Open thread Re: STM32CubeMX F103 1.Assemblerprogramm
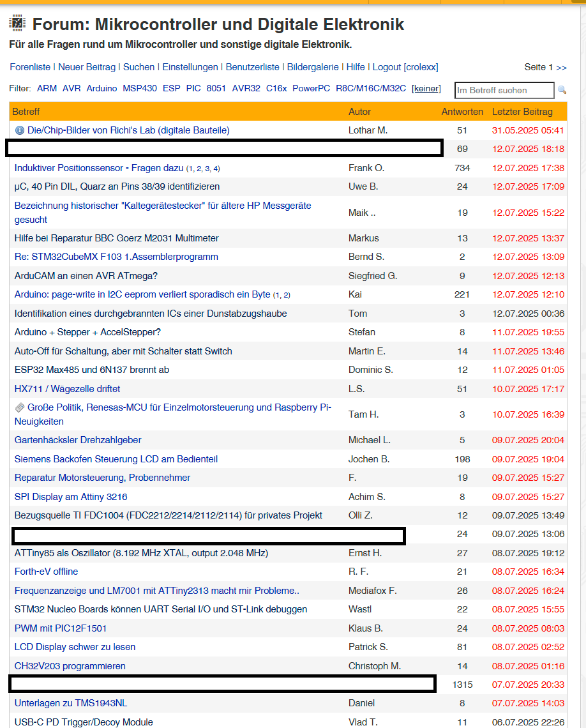 coord(116,257)
